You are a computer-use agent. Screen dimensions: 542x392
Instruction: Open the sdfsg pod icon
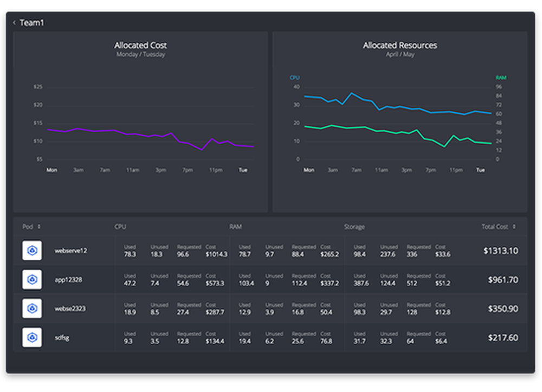(x=32, y=337)
